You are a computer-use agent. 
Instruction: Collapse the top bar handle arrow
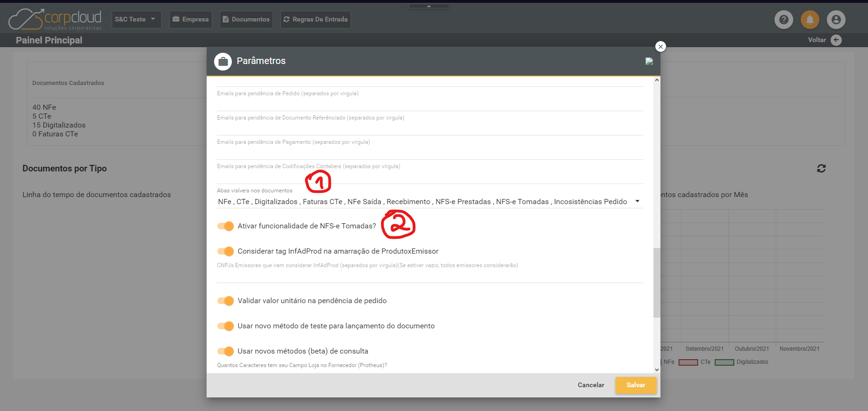tap(429, 6)
